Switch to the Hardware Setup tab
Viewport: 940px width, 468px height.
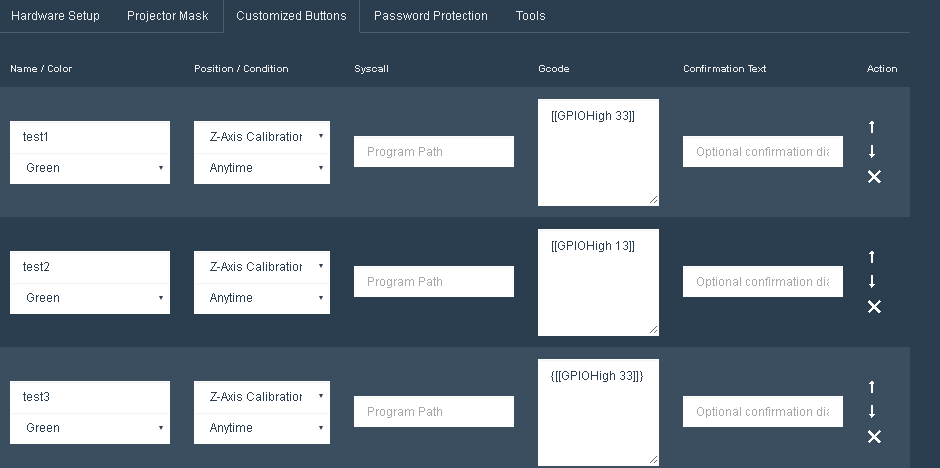tap(55, 16)
